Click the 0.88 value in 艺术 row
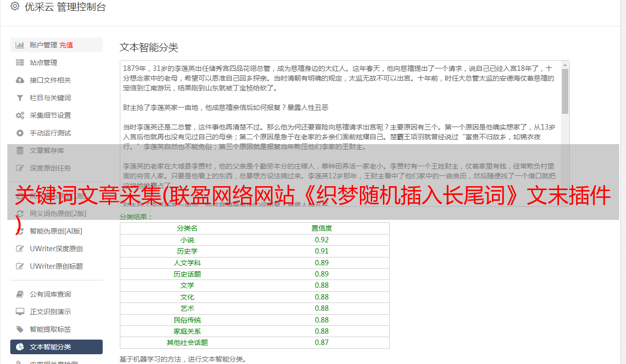 coord(322,308)
